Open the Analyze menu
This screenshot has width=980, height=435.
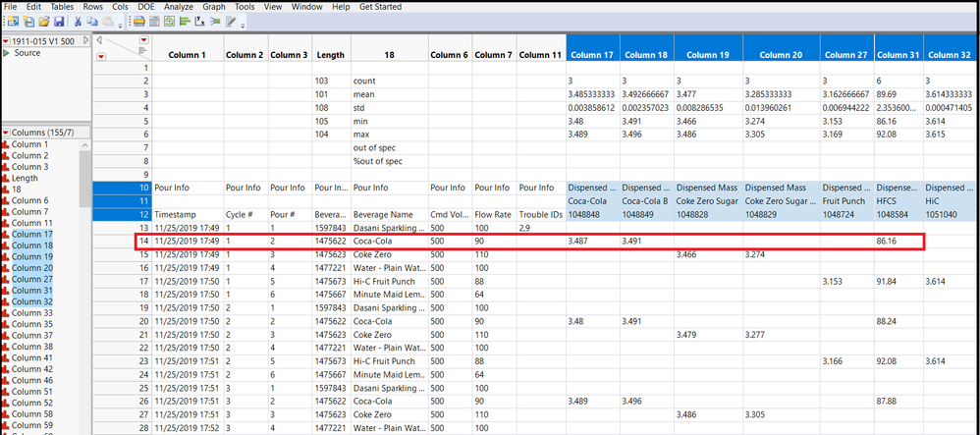(178, 7)
